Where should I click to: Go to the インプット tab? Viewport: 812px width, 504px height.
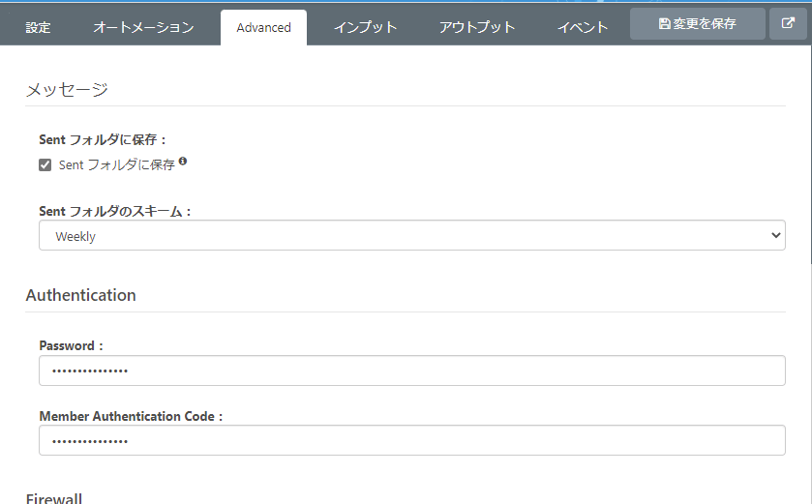365,28
